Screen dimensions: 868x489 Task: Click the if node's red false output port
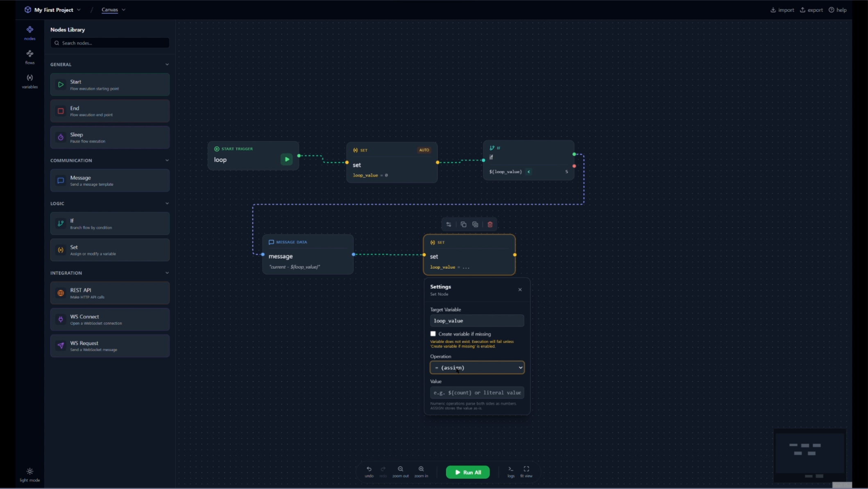(x=574, y=166)
